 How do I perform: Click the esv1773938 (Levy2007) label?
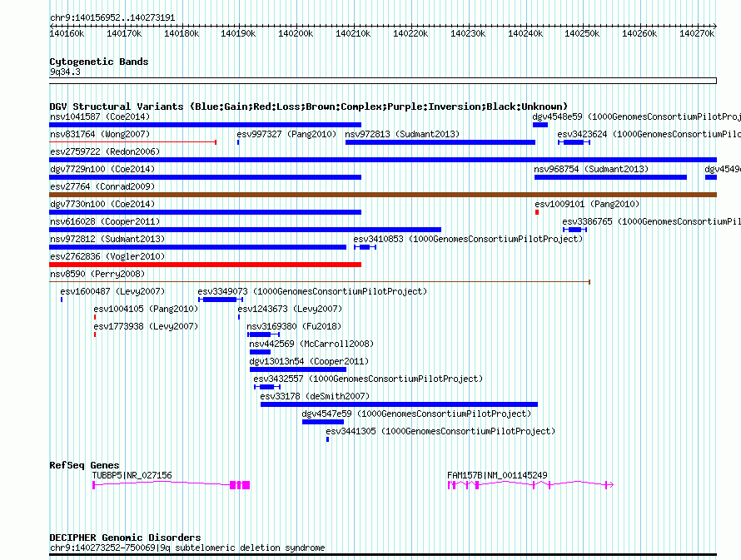(x=146, y=326)
